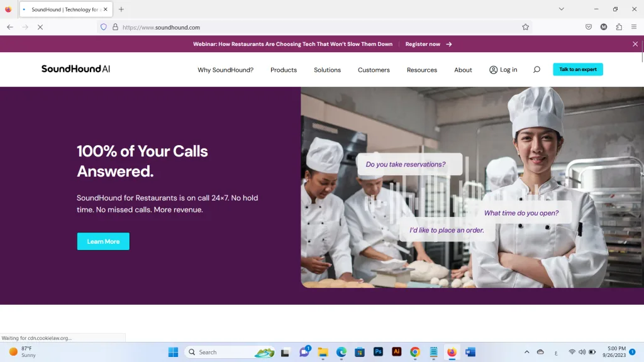
Task: Open the Solutions menu
Action: tap(327, 70)
